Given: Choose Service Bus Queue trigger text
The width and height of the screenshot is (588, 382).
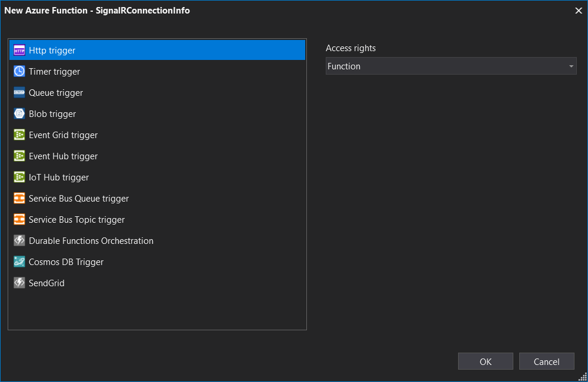Looking at the screenshot, I should coord(79,199).
